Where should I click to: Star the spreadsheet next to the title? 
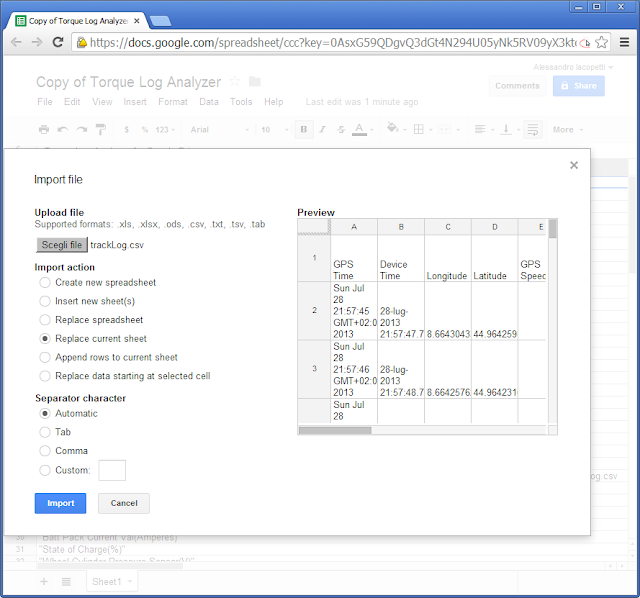coord(235,81)
